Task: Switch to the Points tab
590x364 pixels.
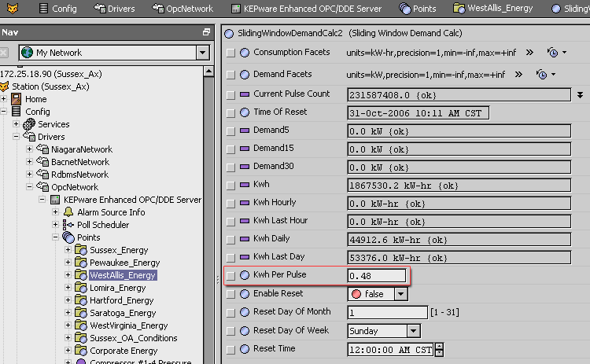Action: click(x=418, y=9)
